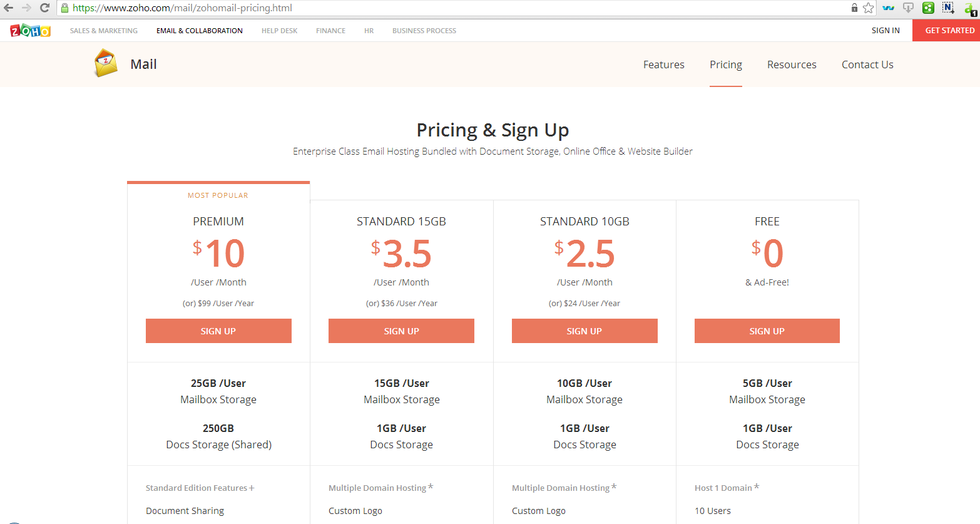This screenshot has height=524, width=980.
Task: Open the green 'a' extension with badge
Action: tap(969, 9)
